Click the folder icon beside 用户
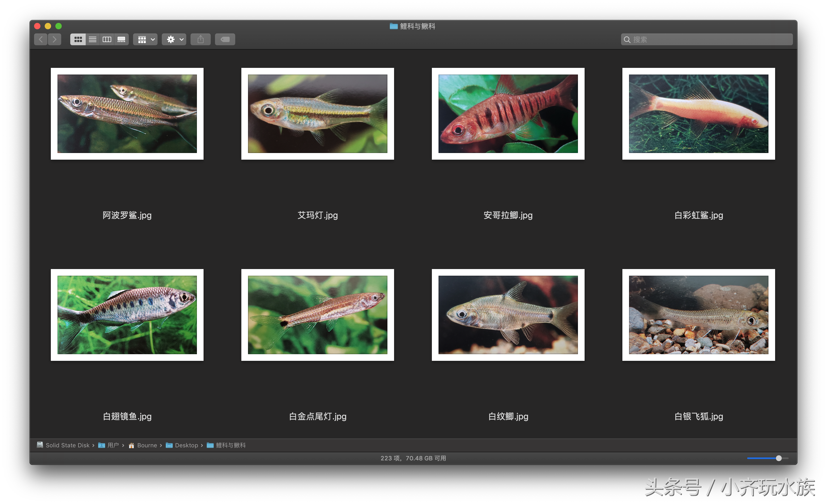The width and height of the screenshot is (827, 504). pyautogui.click(x=101, y=445)
